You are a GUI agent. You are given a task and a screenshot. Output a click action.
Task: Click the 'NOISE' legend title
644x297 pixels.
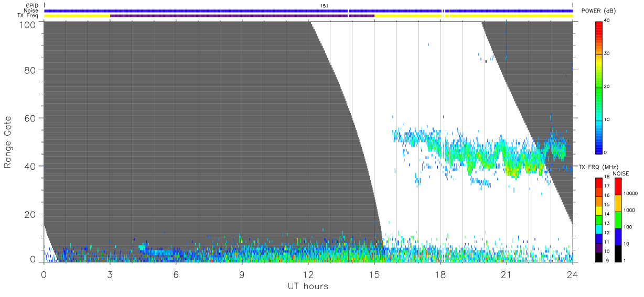pyautogui.click(x=621, y=173)
